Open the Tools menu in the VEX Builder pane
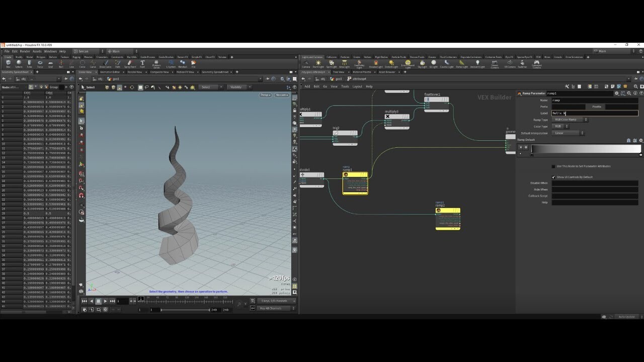Viewport: 644px width, 362px height. click(x=345, y=86)
